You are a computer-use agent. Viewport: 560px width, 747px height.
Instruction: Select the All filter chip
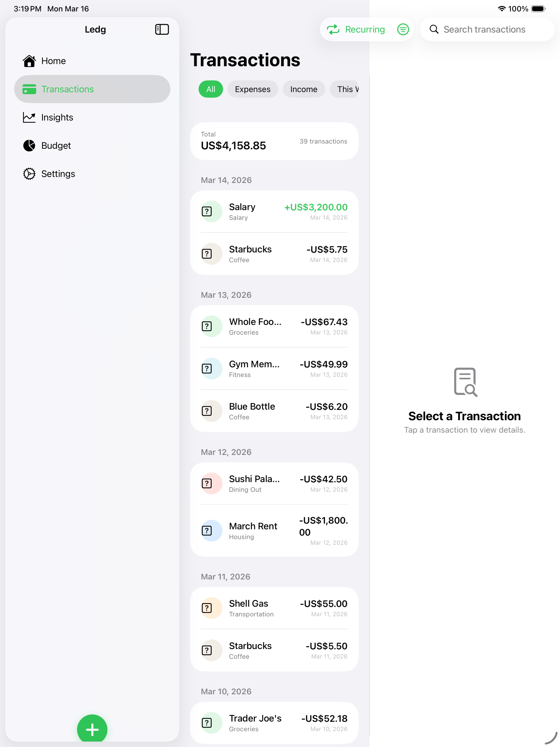point(211,89)
